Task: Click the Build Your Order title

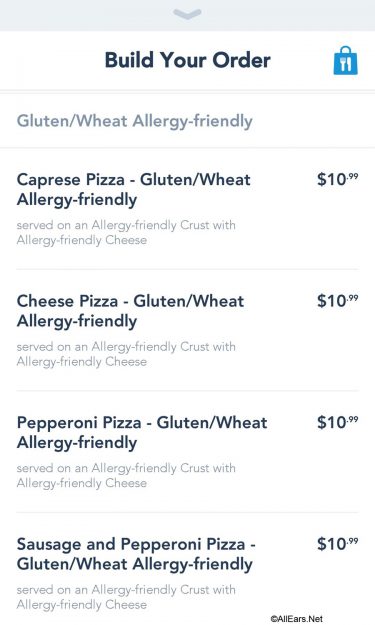Action: pos(187,60)
